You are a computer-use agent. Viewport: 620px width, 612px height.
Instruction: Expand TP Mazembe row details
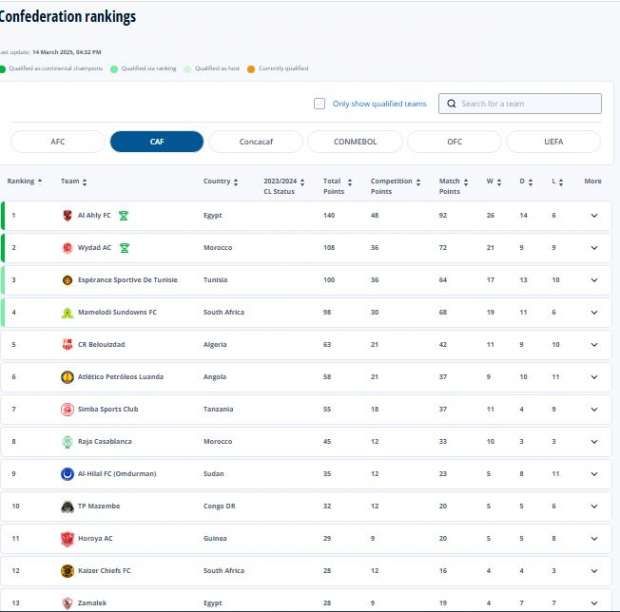[594, 506]
